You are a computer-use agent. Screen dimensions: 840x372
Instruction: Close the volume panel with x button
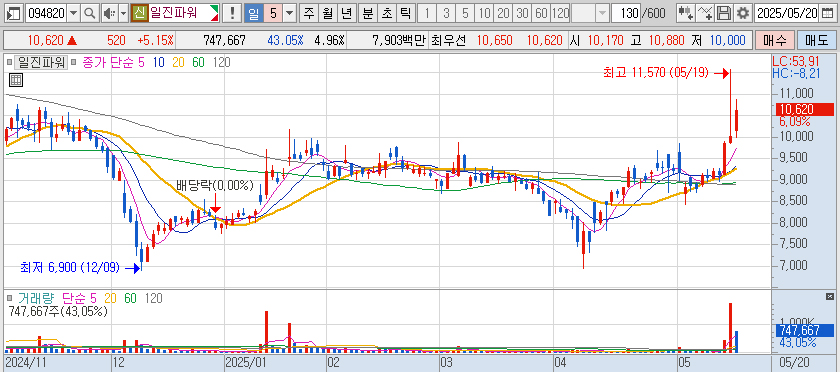pyautogui.click(x=830, y=296)
